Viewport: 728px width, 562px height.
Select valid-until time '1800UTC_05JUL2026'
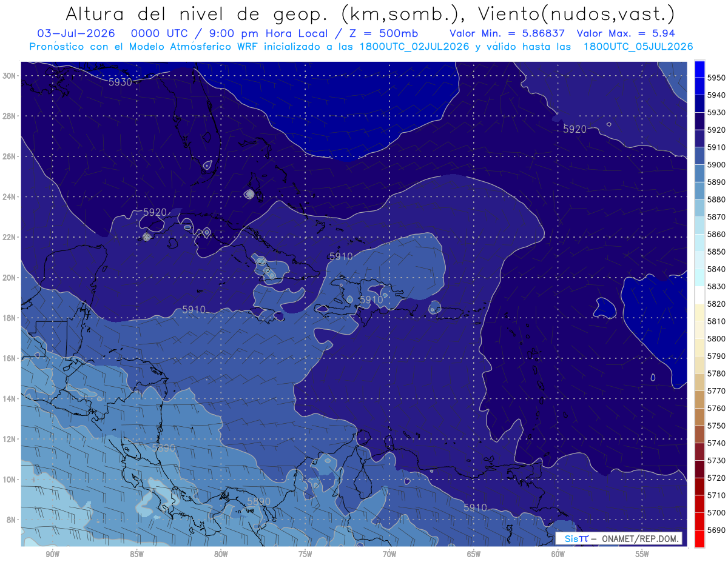(638, 47)
